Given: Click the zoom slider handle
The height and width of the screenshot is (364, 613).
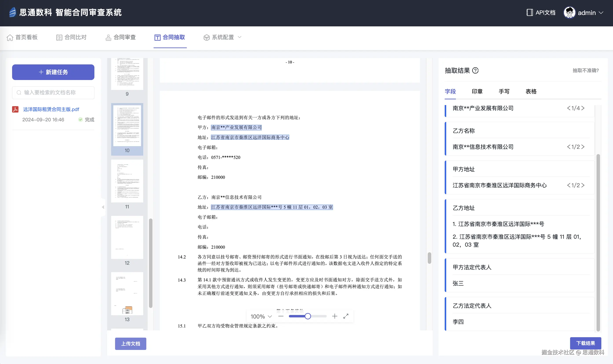Looking at the screenshot, I should pyautogui.click(x=308, y=316).
